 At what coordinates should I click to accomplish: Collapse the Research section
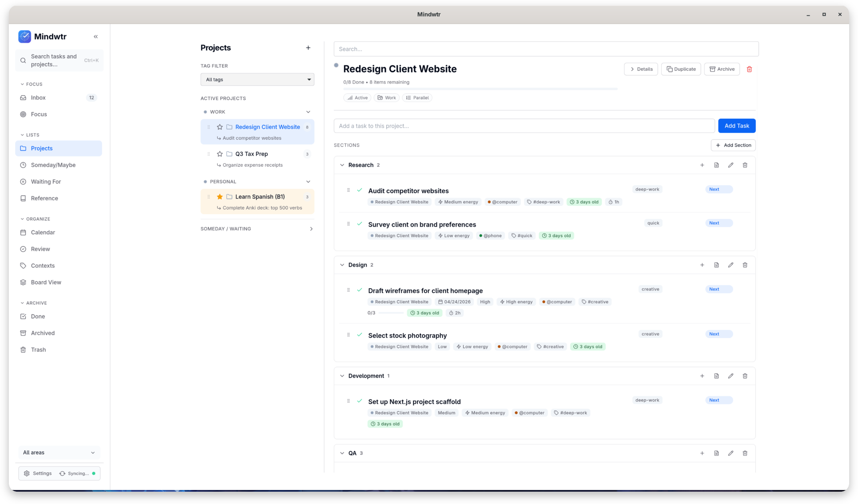click(x=342, y=165)
